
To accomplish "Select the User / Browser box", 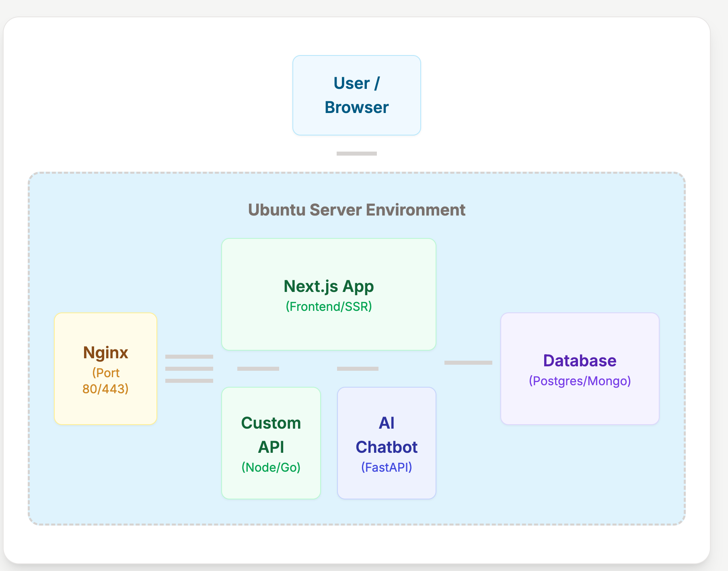I will 356,95.
